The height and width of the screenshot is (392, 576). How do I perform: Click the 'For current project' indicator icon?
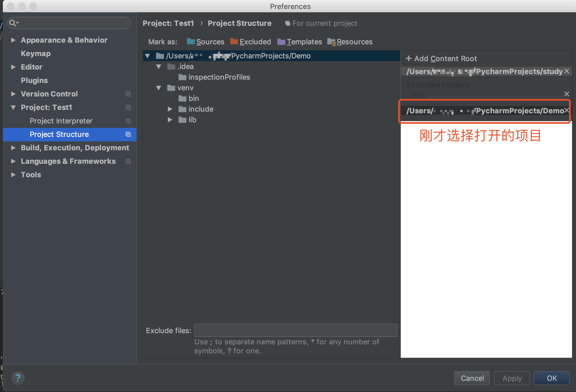point(287,23)
